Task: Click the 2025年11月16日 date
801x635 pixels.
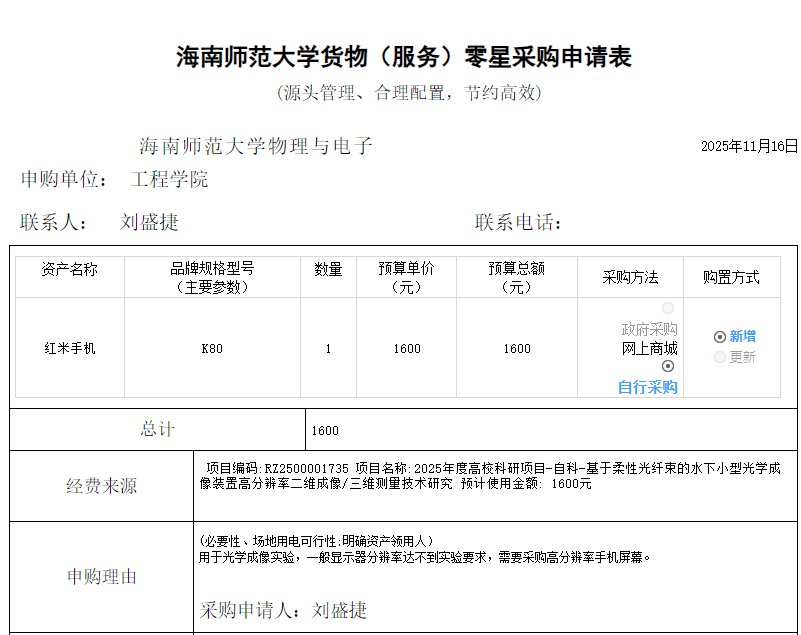Action: 749,146
